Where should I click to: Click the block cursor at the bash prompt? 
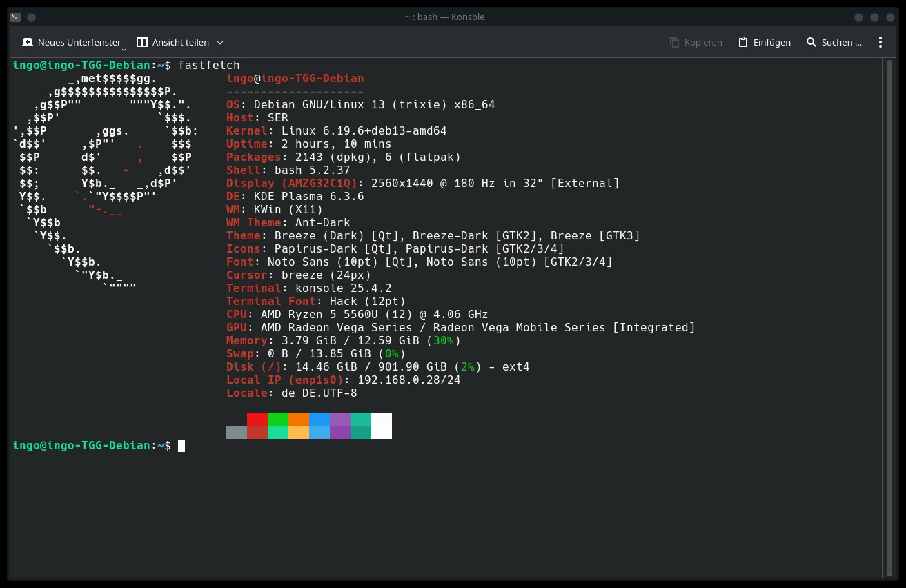click(181, 446)
